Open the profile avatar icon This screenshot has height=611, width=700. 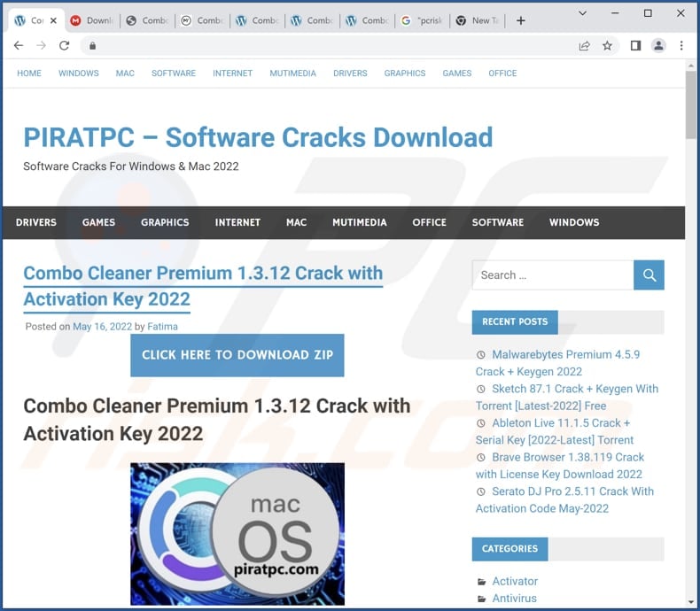[658, 45]
